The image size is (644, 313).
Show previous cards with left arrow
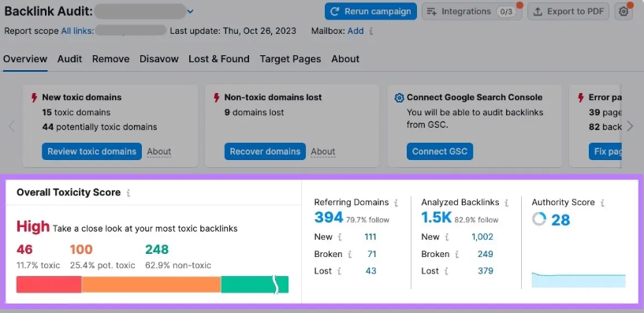(x=12, y=126)
